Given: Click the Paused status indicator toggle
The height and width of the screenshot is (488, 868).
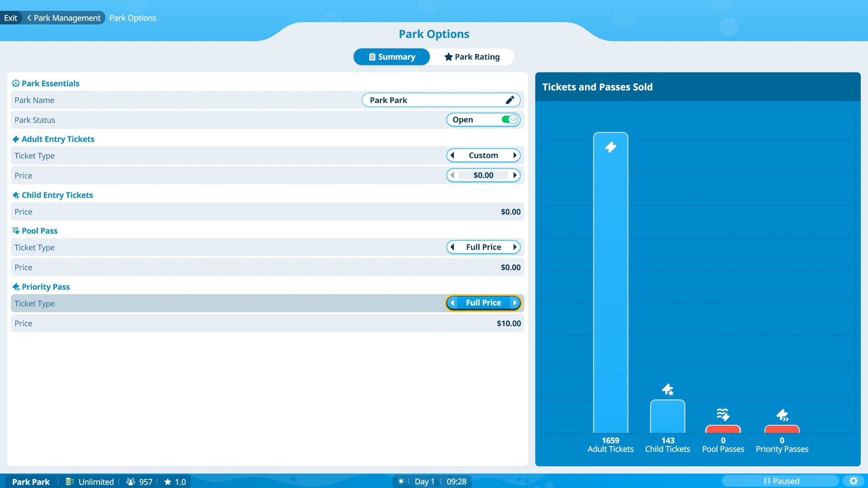Looking at the screenshot, I should (782, 481).
